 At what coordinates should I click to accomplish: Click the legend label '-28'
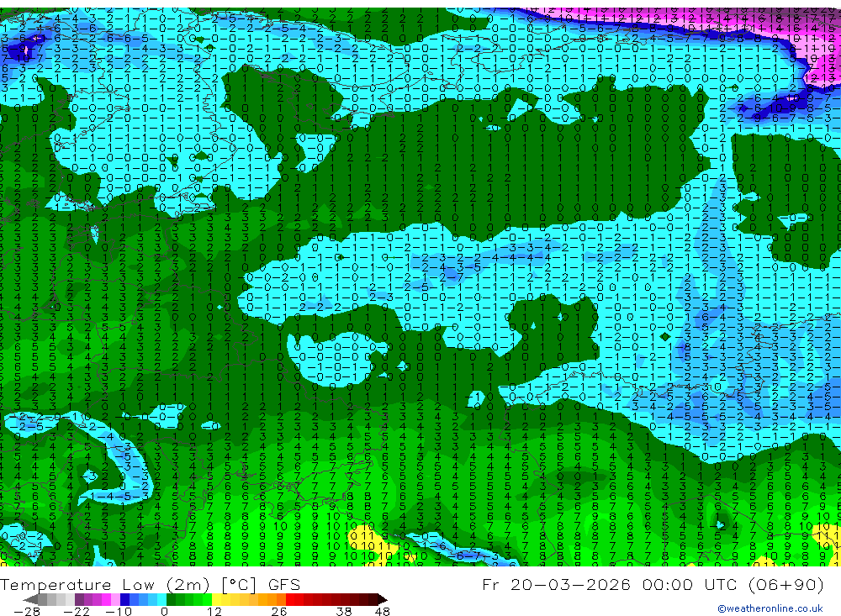27,612
